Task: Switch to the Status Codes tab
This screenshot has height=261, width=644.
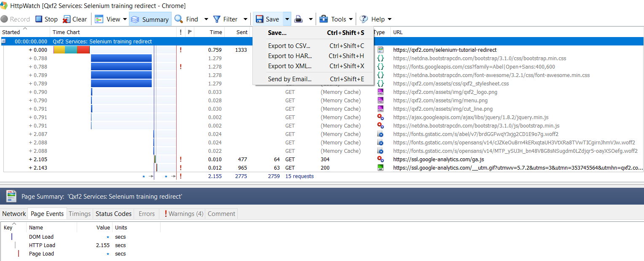Action: point(114,214)
